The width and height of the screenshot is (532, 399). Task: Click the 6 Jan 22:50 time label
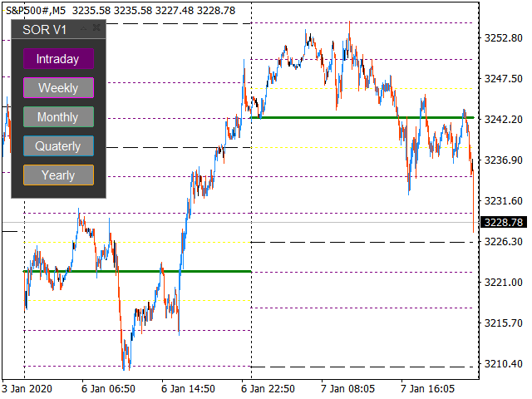coord(268,388)
